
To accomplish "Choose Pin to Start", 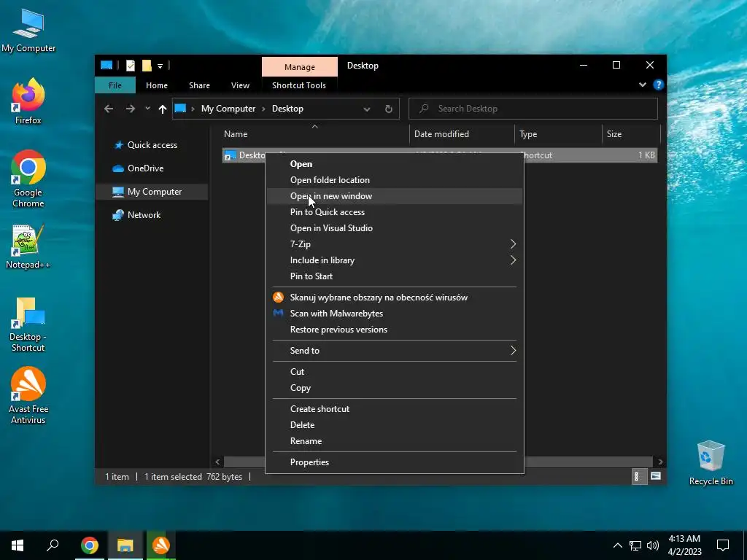I will pos(395,276).
